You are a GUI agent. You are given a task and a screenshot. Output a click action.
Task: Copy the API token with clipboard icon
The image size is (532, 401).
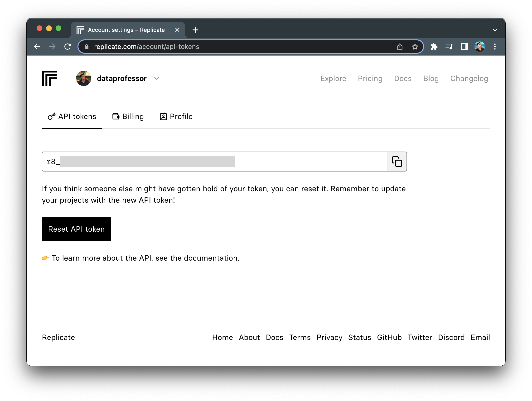click(397, 162)
